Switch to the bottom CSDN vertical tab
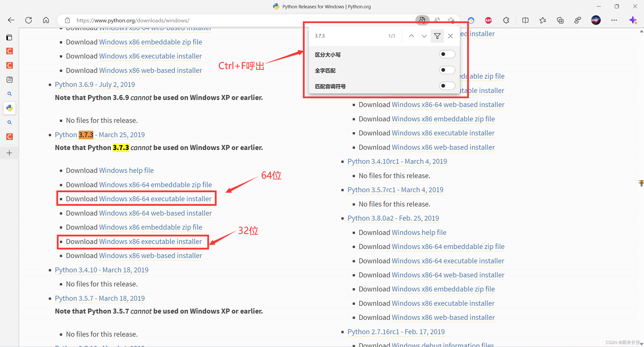This screenshot has height=347, width=644. click(9, 137)
